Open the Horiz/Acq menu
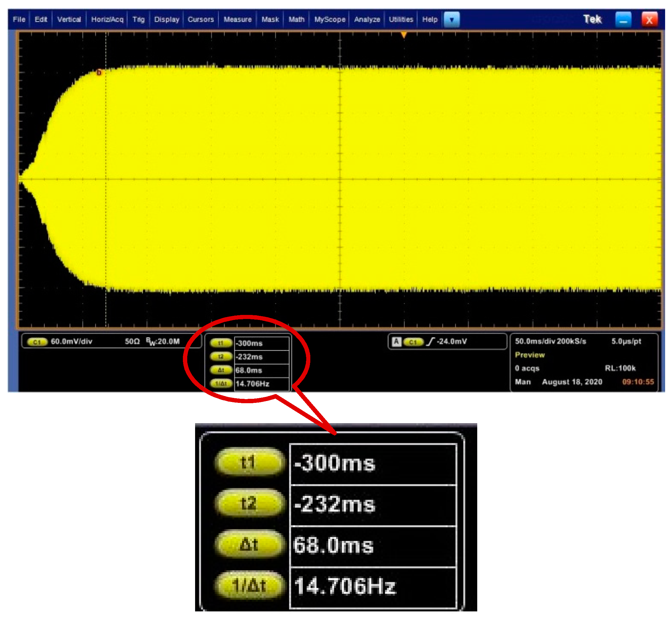The image size is (672, 617). pyautogui.click(x=107, y=19)
